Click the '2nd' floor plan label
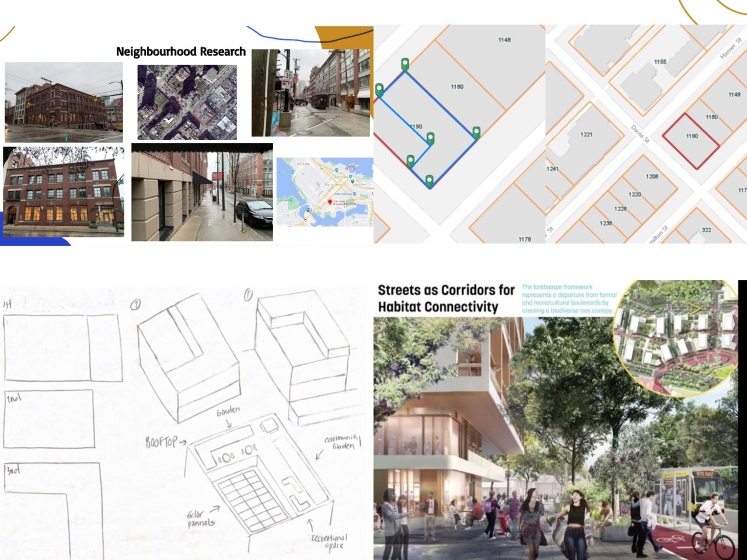The height and width of the screenshot is (560, 747). (x=14, y=398)
